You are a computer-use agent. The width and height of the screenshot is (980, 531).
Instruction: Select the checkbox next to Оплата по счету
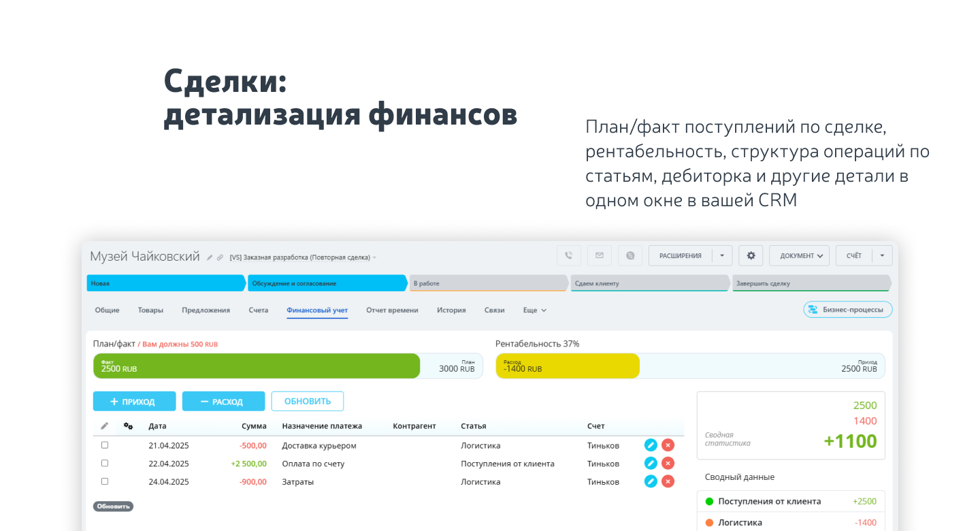point(104,463)
